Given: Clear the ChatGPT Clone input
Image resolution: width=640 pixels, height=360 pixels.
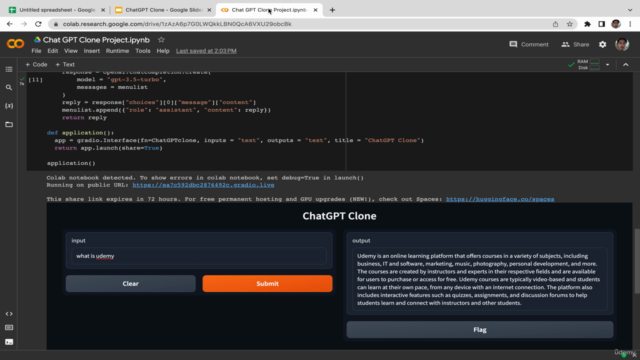Looking at the screenshot, I should click(131, 284).
